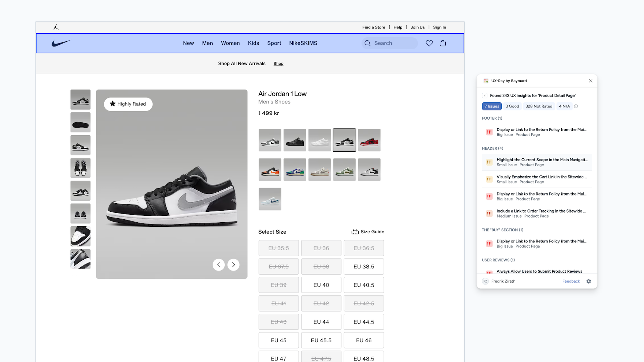Click the Feedback link in UX-Ray
644x362 pixels.
pyautogui.click(x=571, y=281)
